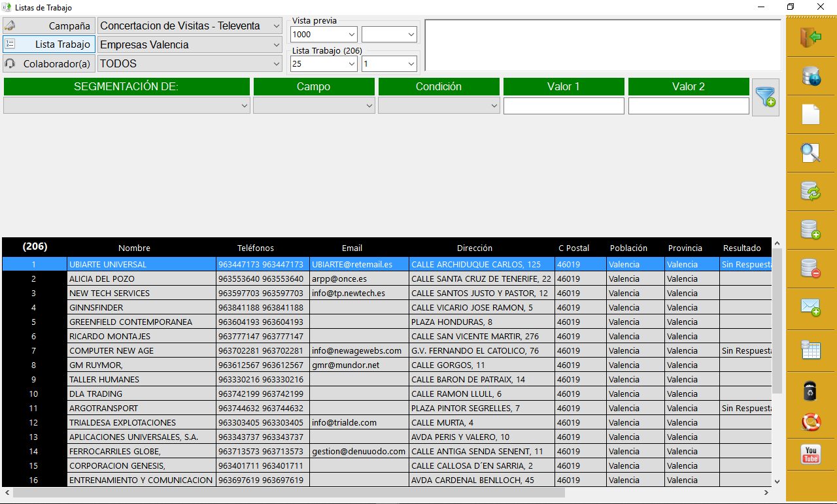
Task: Click the remove database record icon
Action: click(811, 269)
